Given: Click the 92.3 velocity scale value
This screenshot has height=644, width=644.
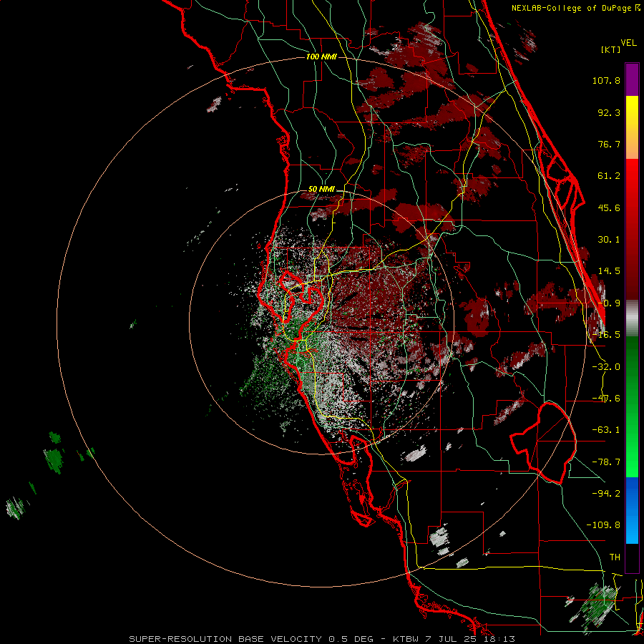Looking at the screenshot, I should coord(609,112).
